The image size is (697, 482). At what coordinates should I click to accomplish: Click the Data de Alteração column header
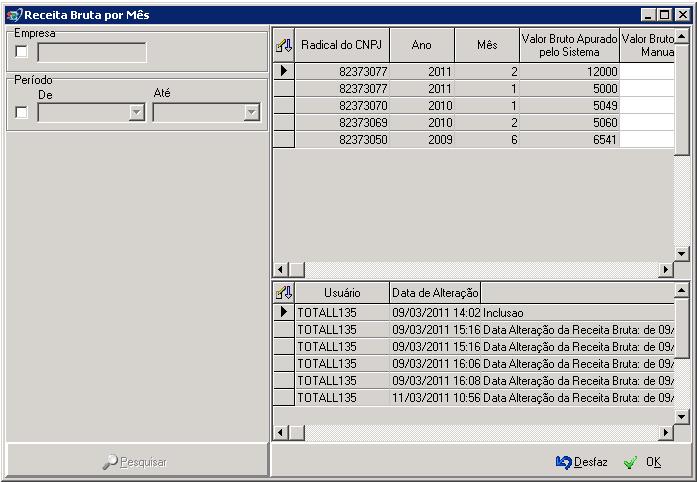435,293
